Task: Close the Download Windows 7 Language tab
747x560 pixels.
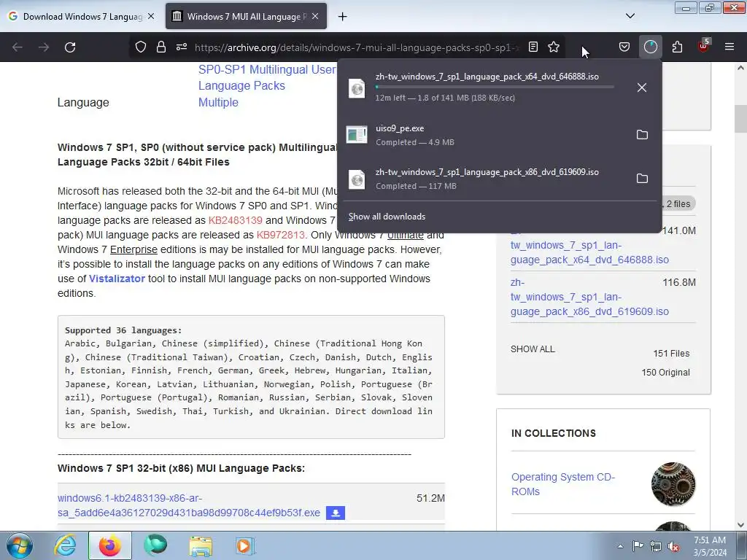Action: 150,16
